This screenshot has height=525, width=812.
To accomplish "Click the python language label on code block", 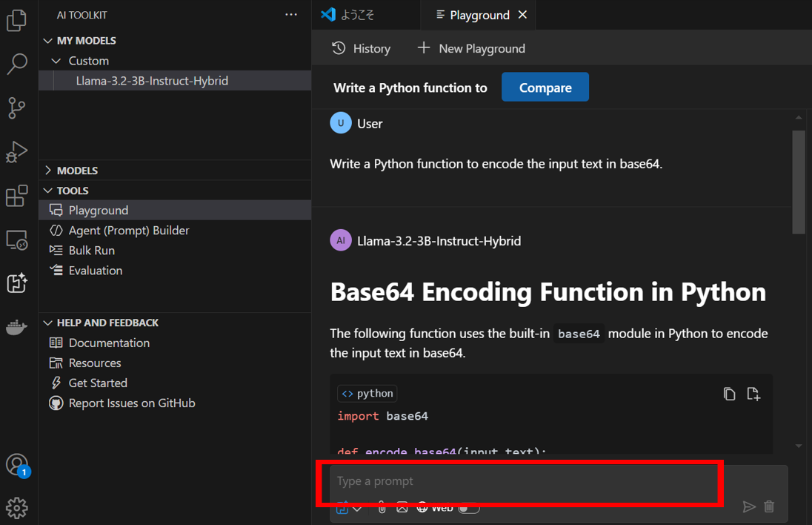I will 367,393.
